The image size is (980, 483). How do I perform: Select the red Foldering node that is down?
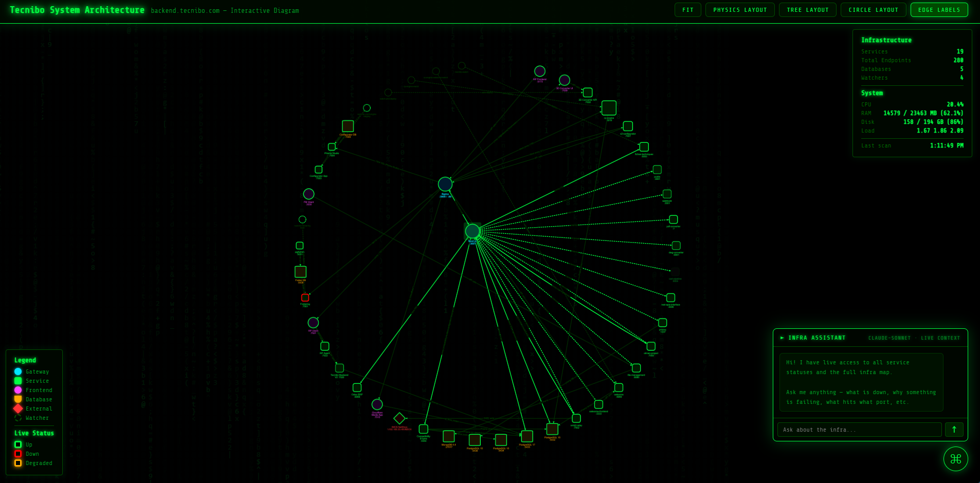pyautogui.click(x=305, y=298)
